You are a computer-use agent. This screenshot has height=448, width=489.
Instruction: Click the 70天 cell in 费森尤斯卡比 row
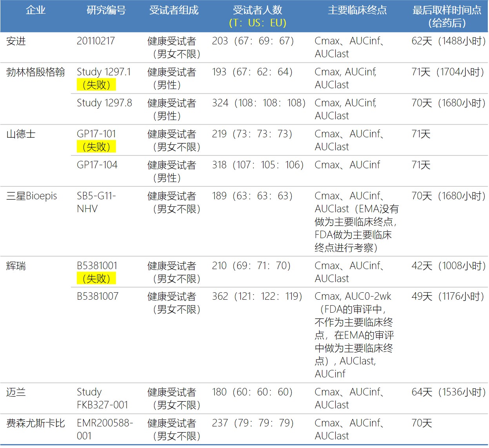(x=422, y=423)
